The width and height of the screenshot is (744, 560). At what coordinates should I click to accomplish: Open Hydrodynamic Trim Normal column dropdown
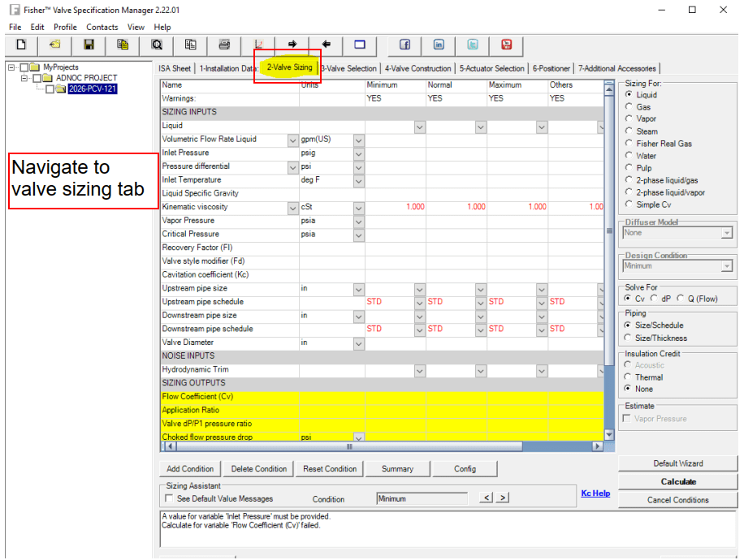481,371
